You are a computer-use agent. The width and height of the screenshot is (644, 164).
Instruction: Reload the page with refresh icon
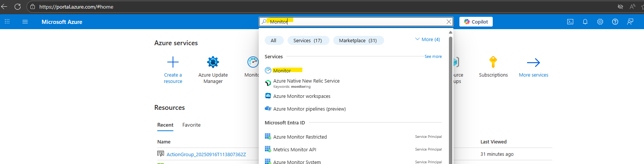coord(17,7)
